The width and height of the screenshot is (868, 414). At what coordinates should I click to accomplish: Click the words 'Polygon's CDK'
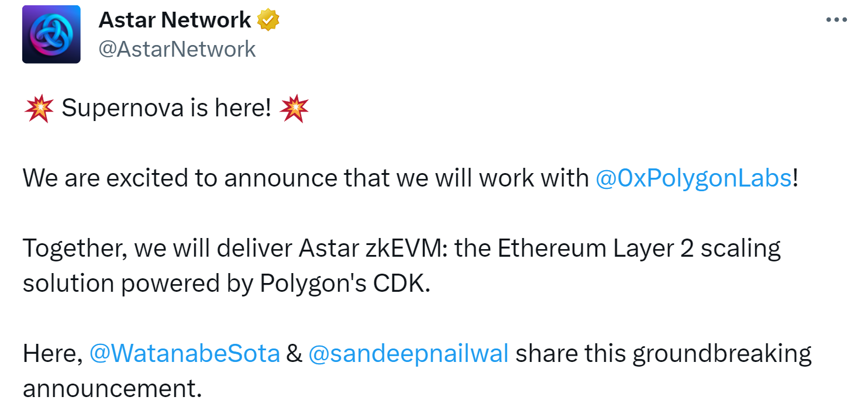(x=343, y=284)
